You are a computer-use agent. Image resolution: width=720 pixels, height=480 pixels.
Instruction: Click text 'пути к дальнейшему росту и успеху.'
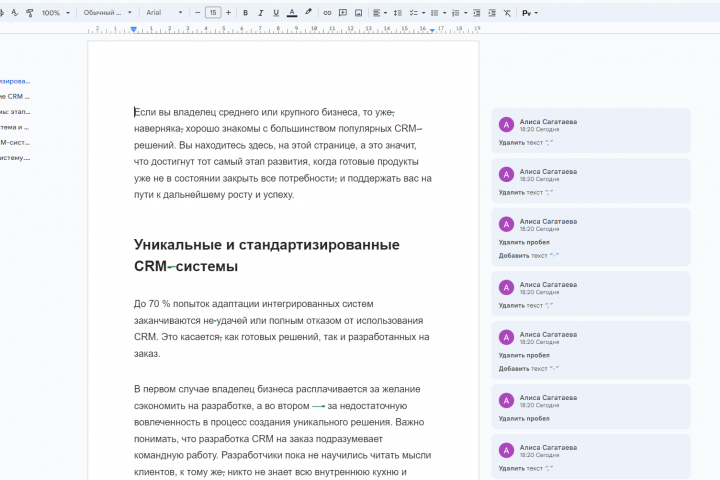[214, 195]
